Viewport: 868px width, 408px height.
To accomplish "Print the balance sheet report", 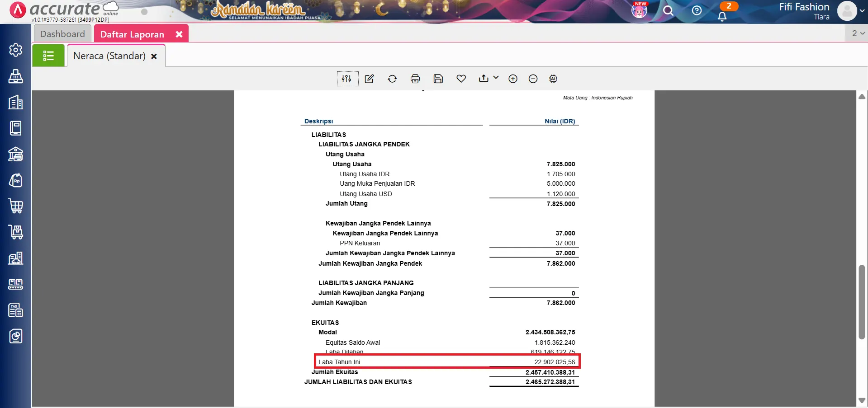I will [x=415, y=79].
